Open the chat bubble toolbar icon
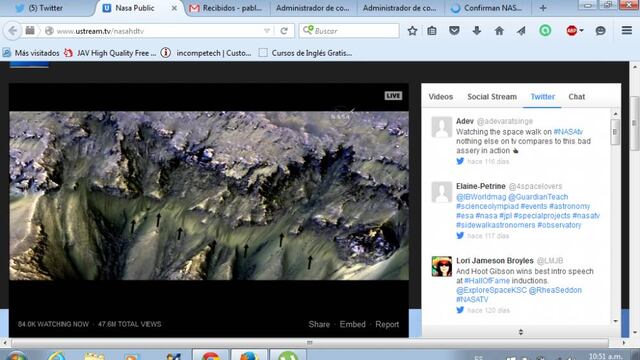640x360 pixels. coord(600,31)
